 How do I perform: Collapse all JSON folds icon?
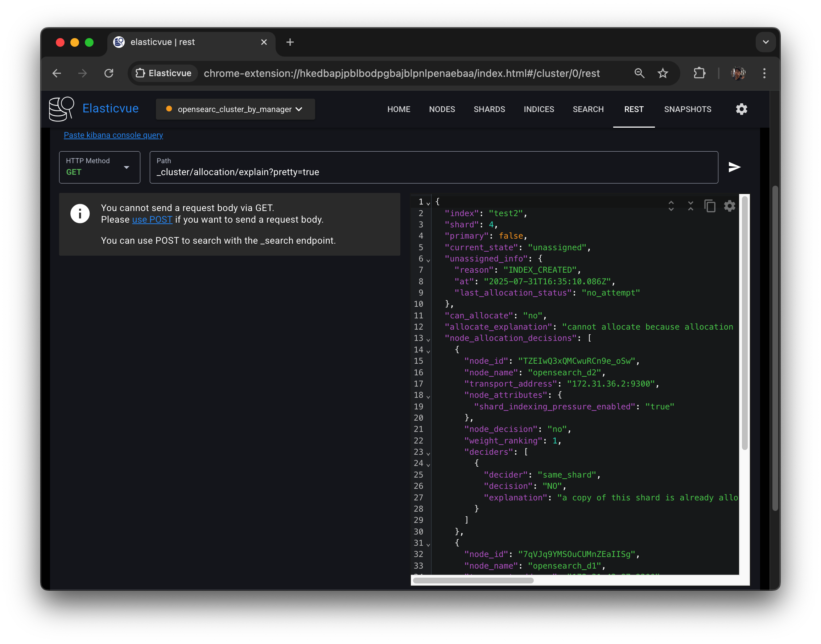click(x=690, y=206)
